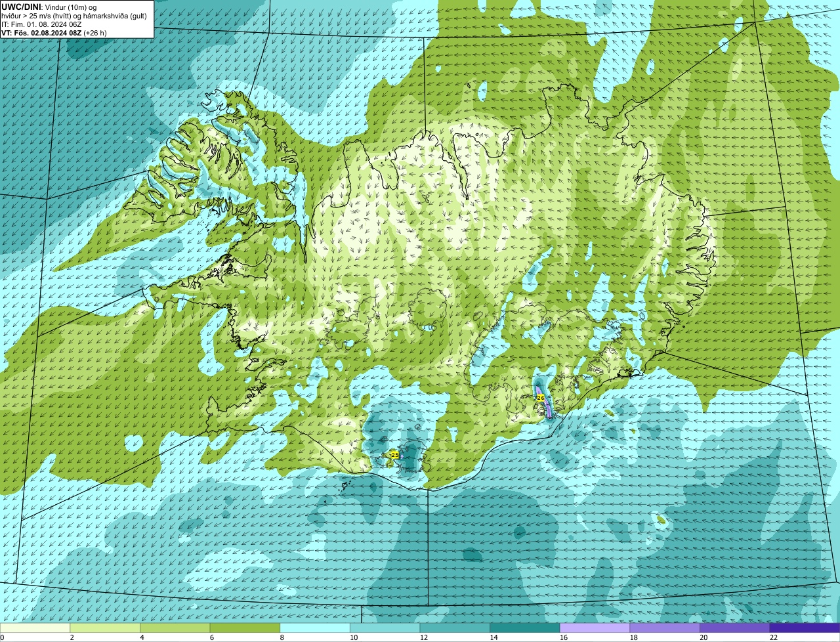840x642 pixels.
Task: Click the scale tick label 10
Action: 354,637
